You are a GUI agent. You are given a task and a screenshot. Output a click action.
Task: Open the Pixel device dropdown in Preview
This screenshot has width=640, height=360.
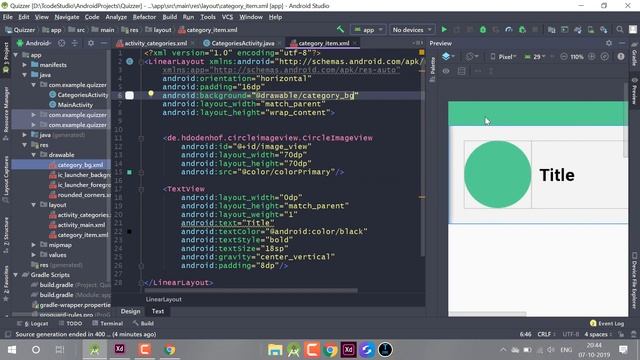coord(503,57)
